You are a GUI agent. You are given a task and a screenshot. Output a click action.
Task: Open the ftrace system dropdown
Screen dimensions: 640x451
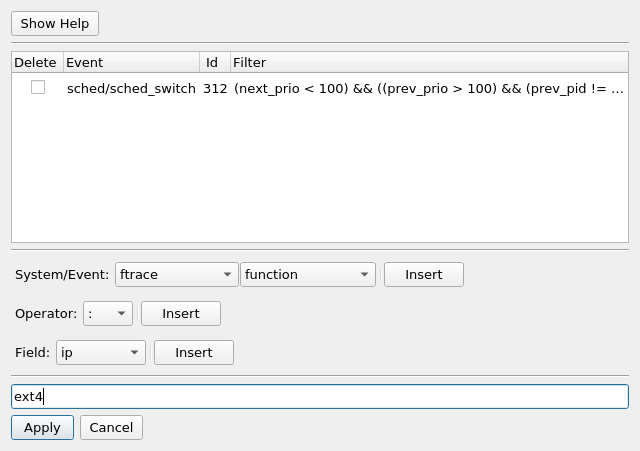coord(176,274)
